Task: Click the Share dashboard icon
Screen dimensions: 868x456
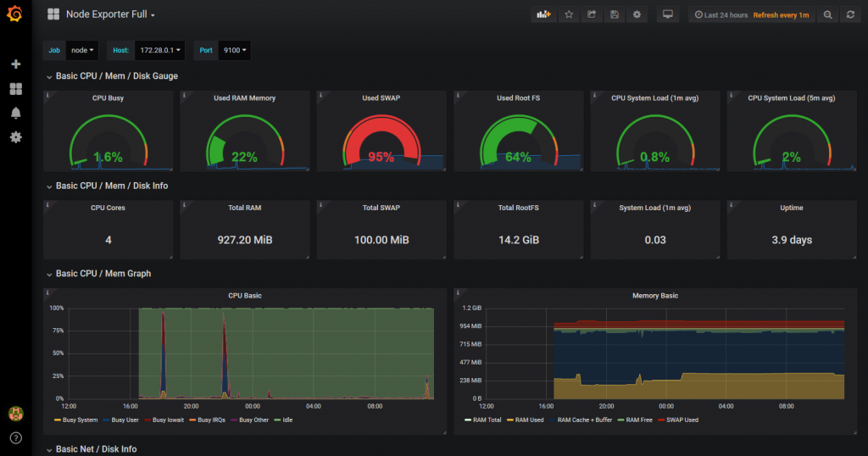Action: 592,15
